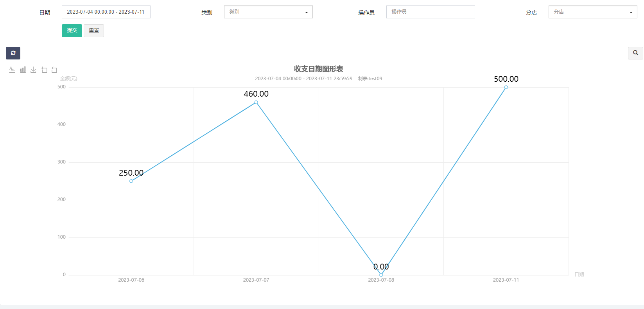Click chart title 收支日期图形表
The width and height of the screenshot is (644, 309).
319,69
